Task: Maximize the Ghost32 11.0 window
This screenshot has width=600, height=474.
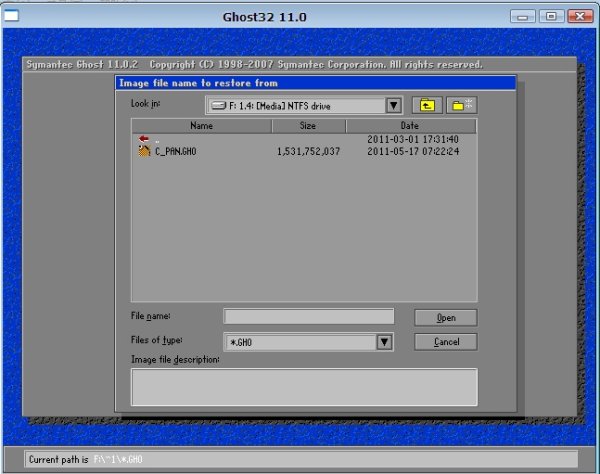Action: click(x=549, y=17)
